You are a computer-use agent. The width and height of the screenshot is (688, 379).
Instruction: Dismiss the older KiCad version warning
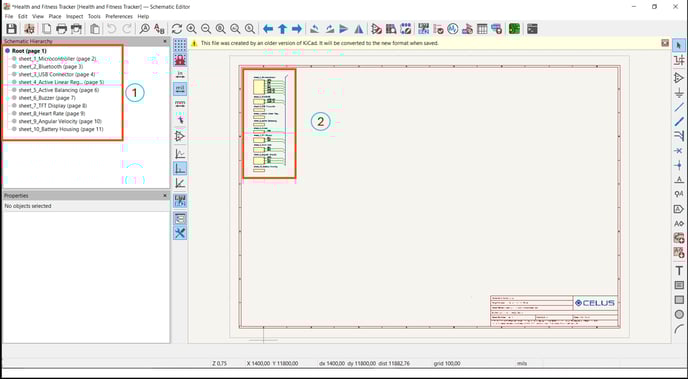click(665, 43)
